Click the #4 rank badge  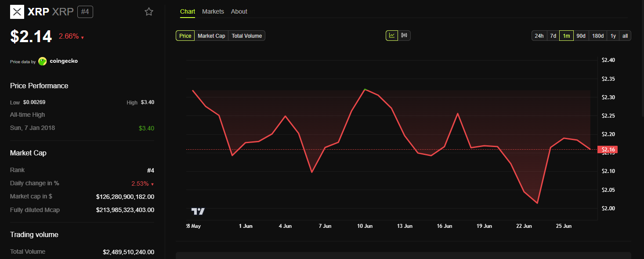coord(85,12)
